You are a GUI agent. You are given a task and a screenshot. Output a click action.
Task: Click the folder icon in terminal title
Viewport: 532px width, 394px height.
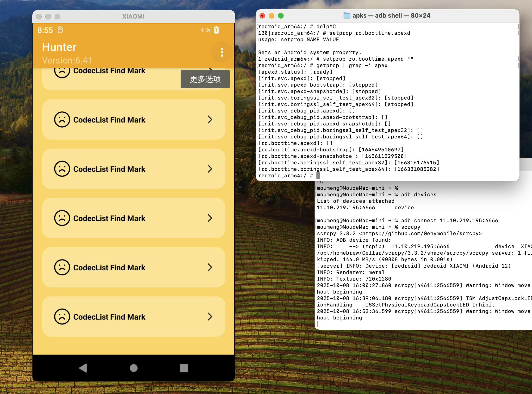click(347, 16)
